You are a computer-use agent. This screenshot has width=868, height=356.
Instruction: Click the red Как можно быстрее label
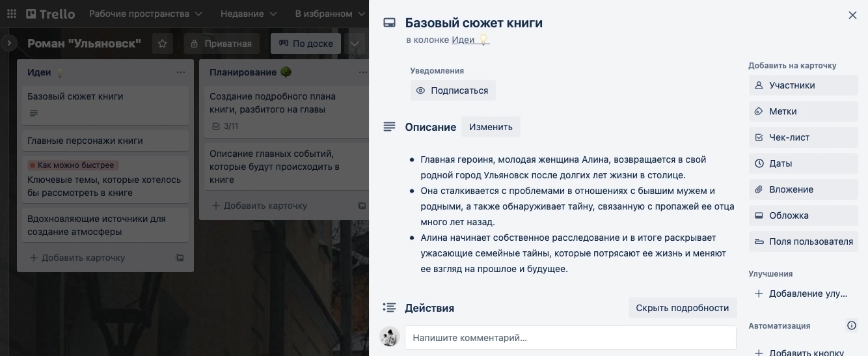point(73,165)
